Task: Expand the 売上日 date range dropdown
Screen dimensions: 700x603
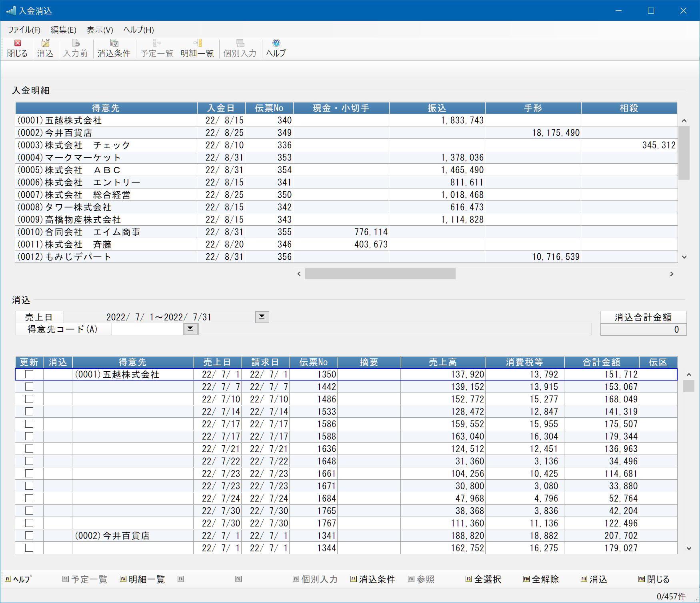Action: [262, 317]
